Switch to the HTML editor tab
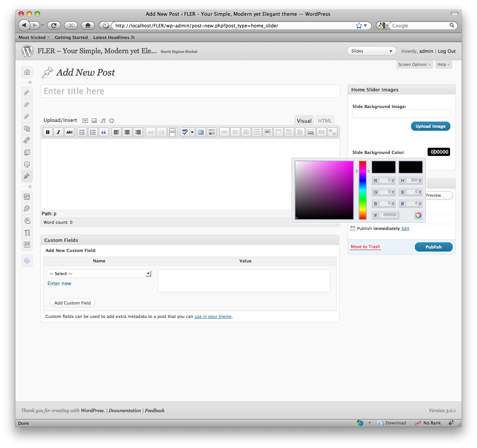477x448 pixels. [x=325, y=121]
